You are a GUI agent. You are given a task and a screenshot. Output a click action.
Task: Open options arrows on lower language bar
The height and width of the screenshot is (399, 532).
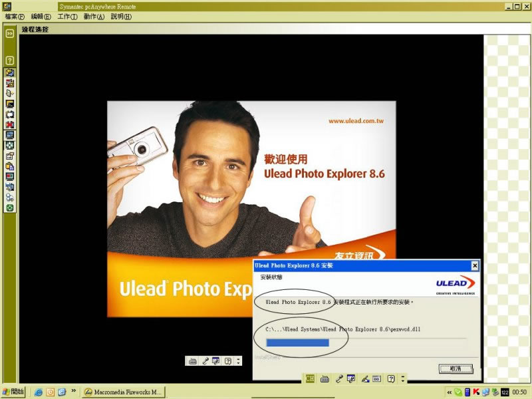click(x=403, y=378)
